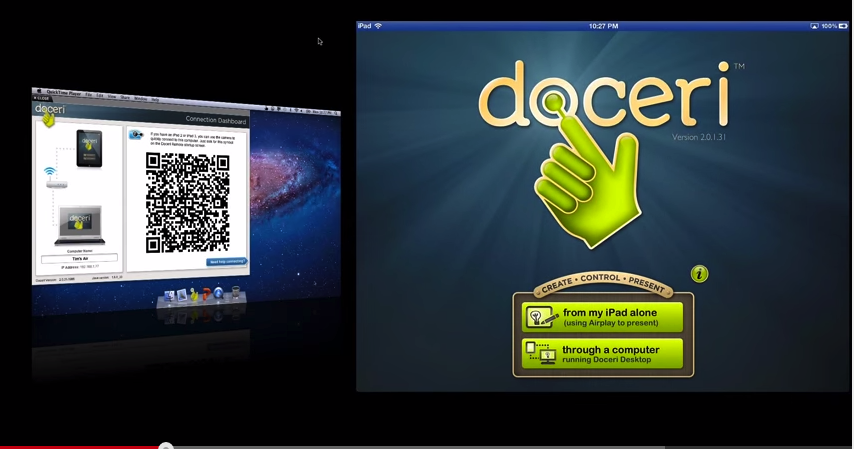Open the App Store icon in dock
Image resolution: width=854 pixels, height=449 pixels.
[218, 293]
